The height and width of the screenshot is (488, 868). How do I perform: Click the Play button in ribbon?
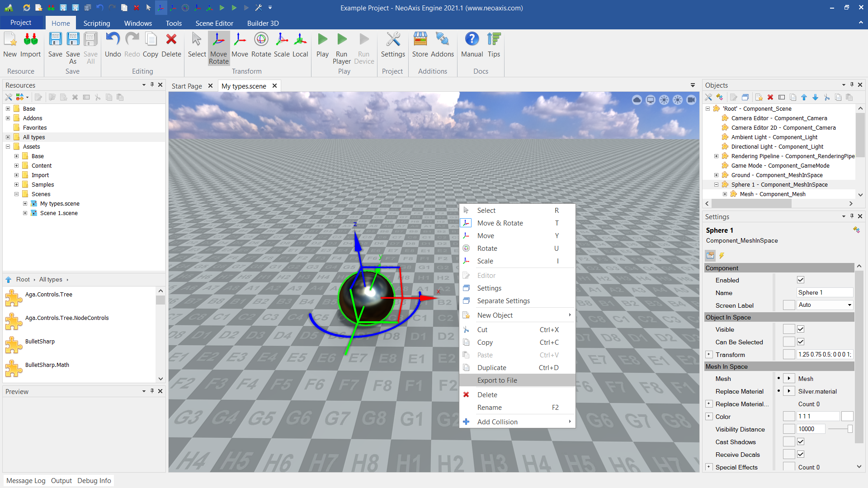point(322,45)
